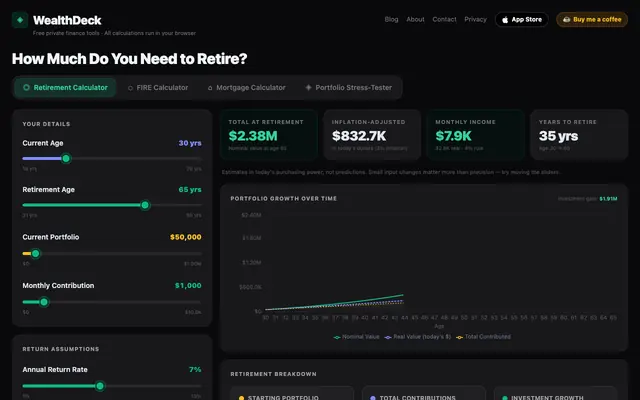Open the Blog page
640x400 pixels.
pyautogui.click(x=391, y=19)
